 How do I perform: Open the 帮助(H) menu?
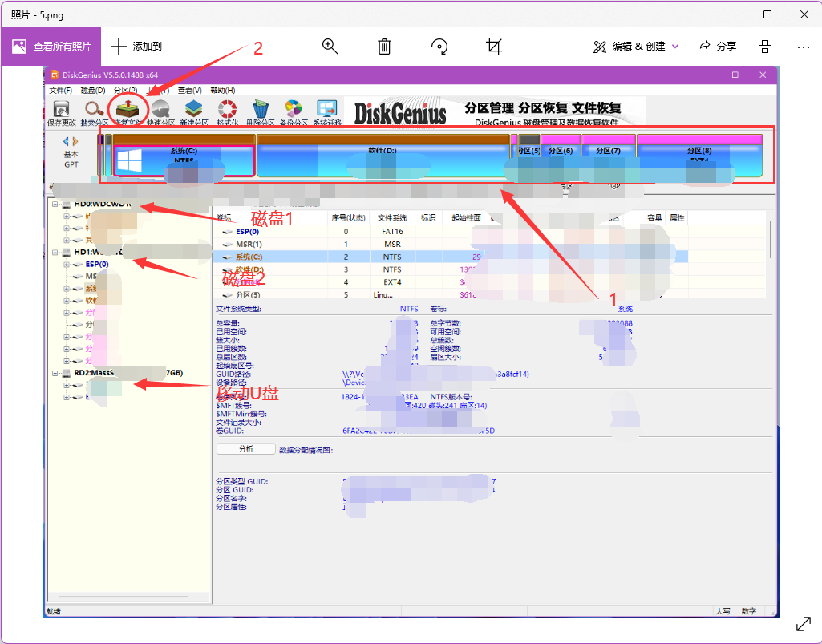coord(223,90)
